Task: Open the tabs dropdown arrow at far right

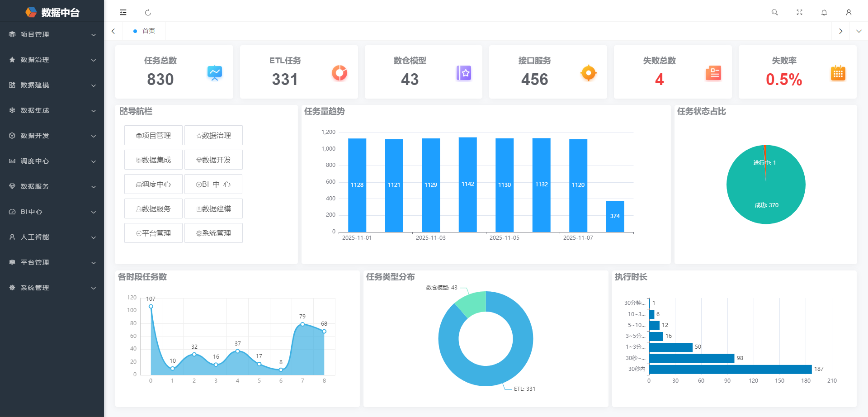Action: 859,31
